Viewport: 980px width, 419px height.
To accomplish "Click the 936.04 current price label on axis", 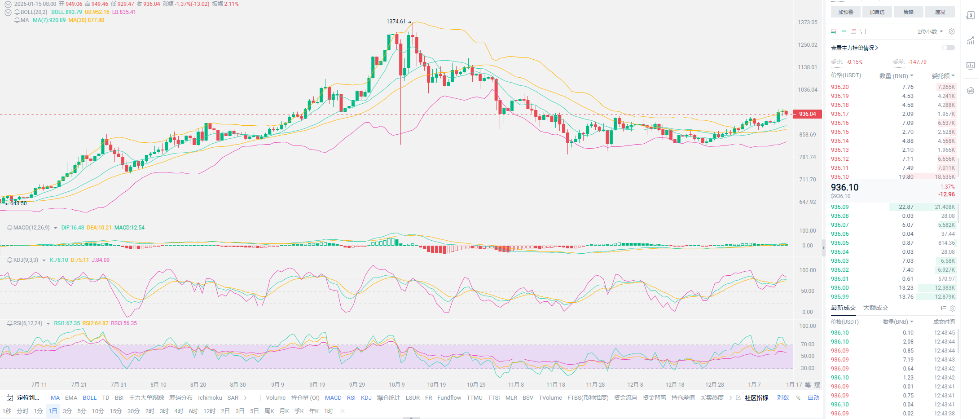I will pyautogui.click(x=807, y=114).
